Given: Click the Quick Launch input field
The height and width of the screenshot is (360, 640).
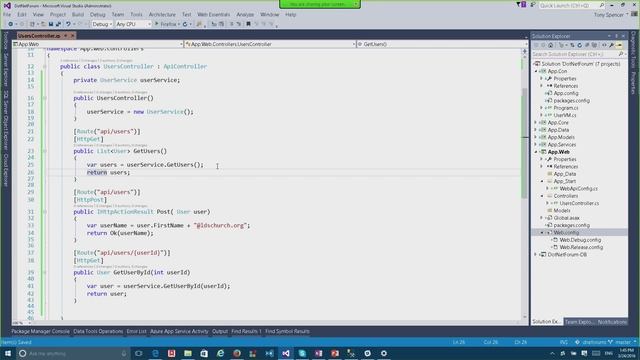Looking at the screenshot, I should click(x=568, y=6).
